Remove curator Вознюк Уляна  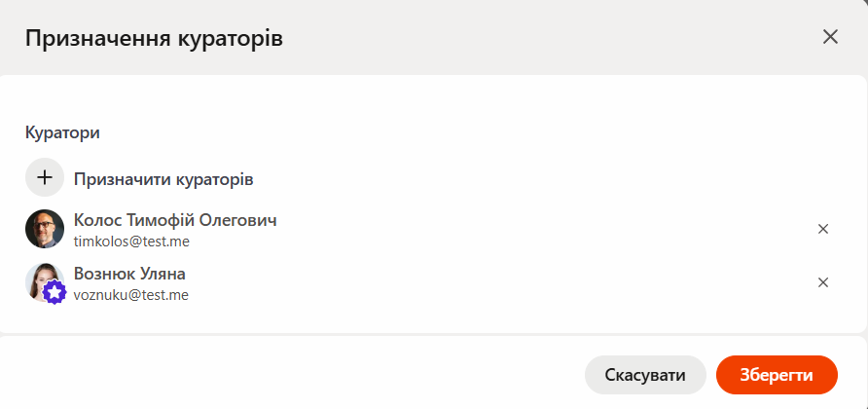click(x=822, y=282)
